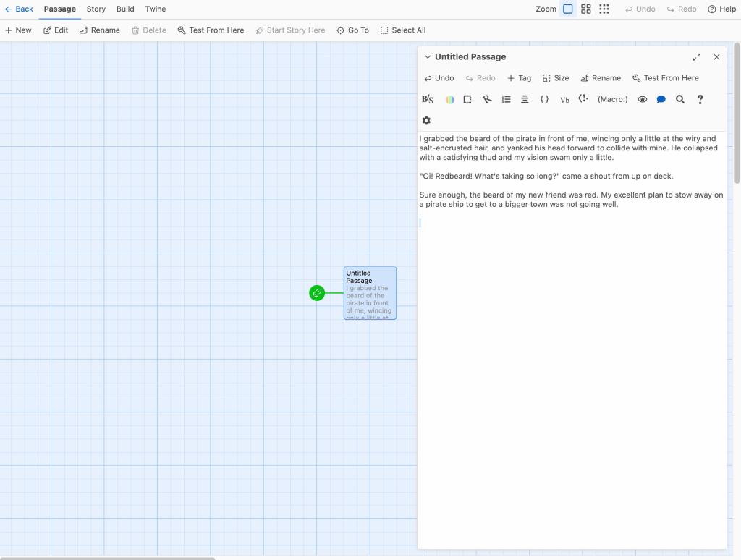Open the rainbow text color picker
Image resolution: width=741 pixels, height=560 pixels.
(449, 99)
